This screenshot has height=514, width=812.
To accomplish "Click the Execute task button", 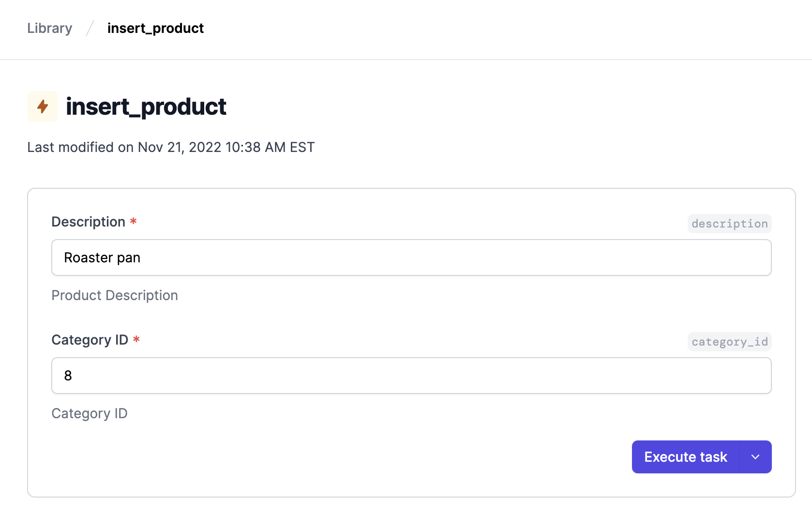I will coord(686,457).
